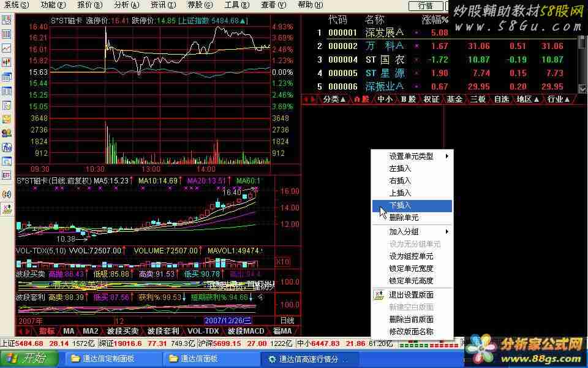Click the 日线 period label on the K-line chart
This screenshot has height=368, width=588.
coord(288,320)
